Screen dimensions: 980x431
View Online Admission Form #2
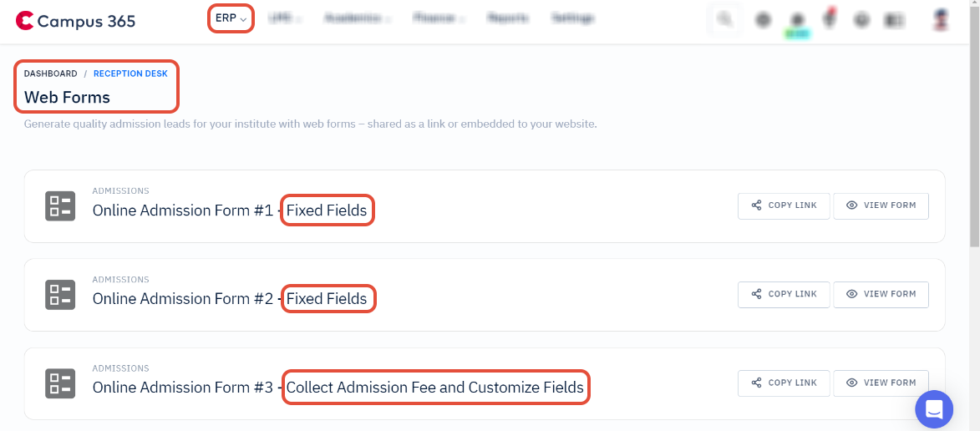[881, 294]
